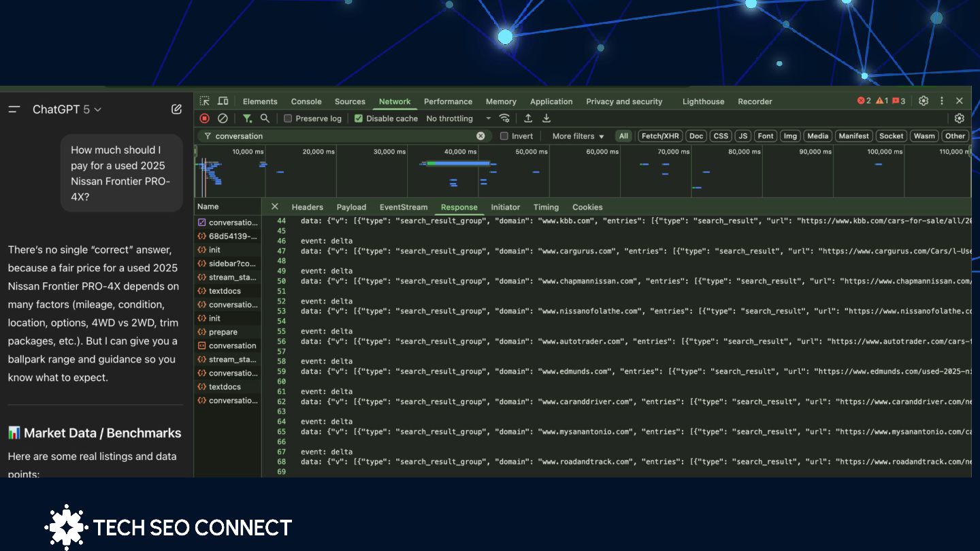The height and width of the screenshot is (551, 980).
Task: Click the red errors counter showing 2
Action: tap(864, 101)
